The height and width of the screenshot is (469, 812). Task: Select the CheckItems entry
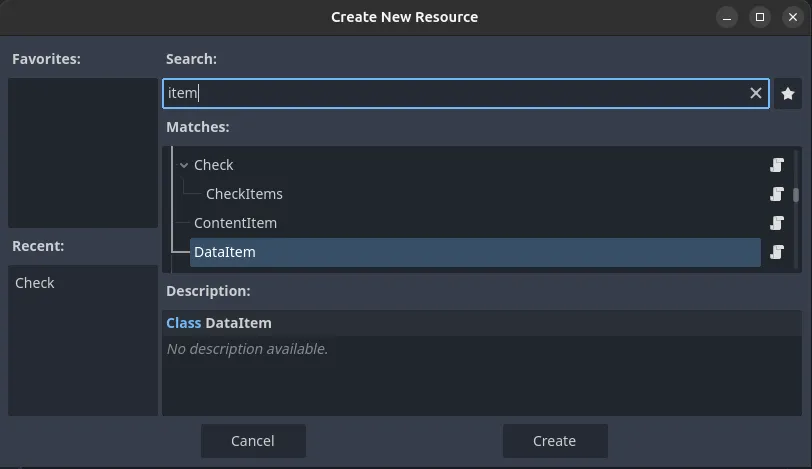[244, 194]
